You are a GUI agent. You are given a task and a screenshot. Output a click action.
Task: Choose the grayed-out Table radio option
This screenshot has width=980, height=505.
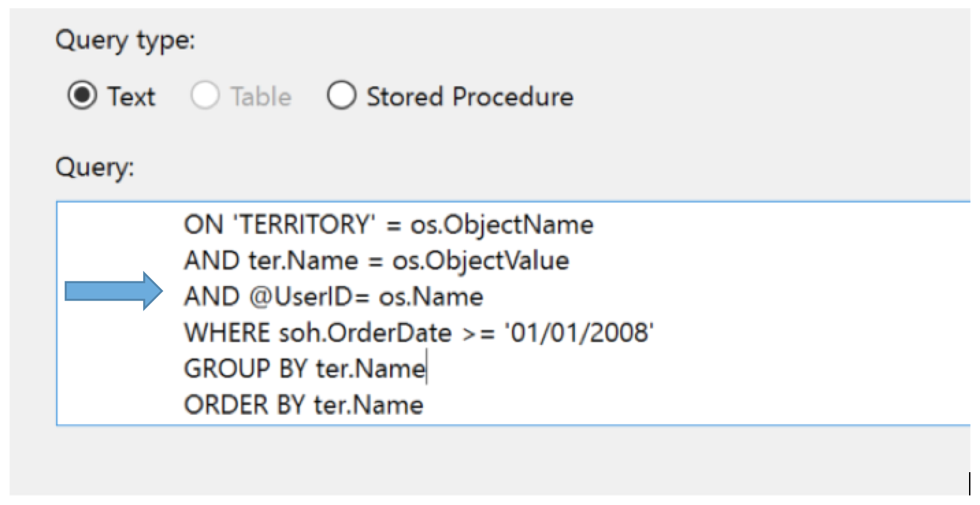coord(205,96)
